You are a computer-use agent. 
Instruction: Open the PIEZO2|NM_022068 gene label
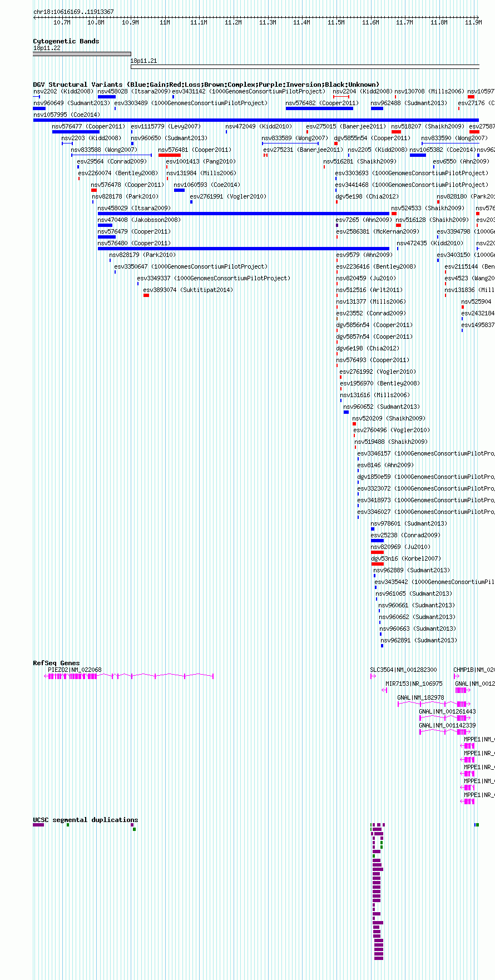point(75,670)
